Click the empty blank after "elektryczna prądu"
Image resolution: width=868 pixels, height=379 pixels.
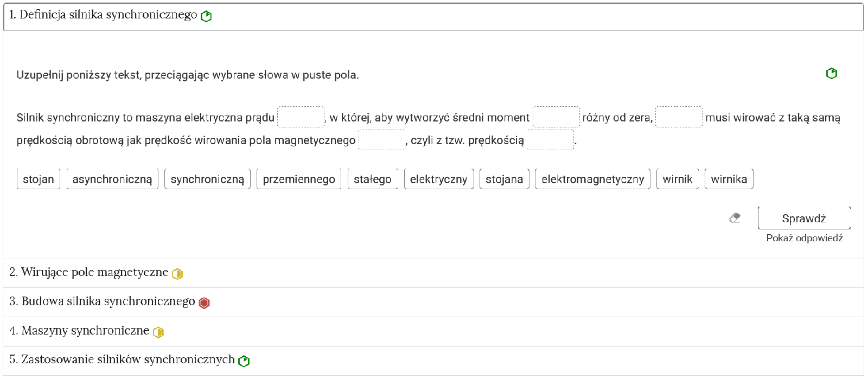tap(301, 117)
